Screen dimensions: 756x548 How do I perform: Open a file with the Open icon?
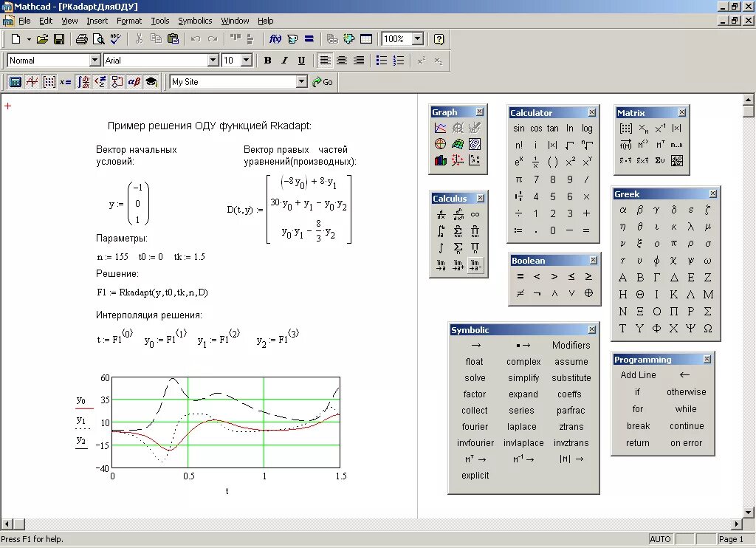pyautogui.click(x=42, y=39)
